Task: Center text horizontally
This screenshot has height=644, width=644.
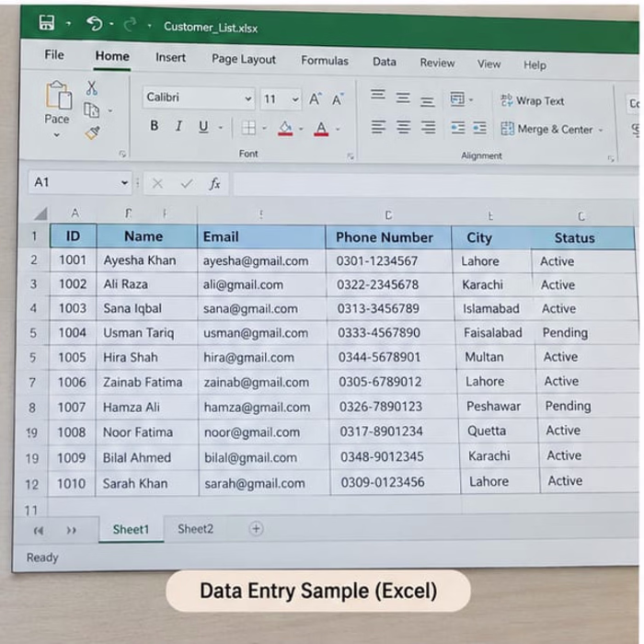Action: [x=403, y=127]
